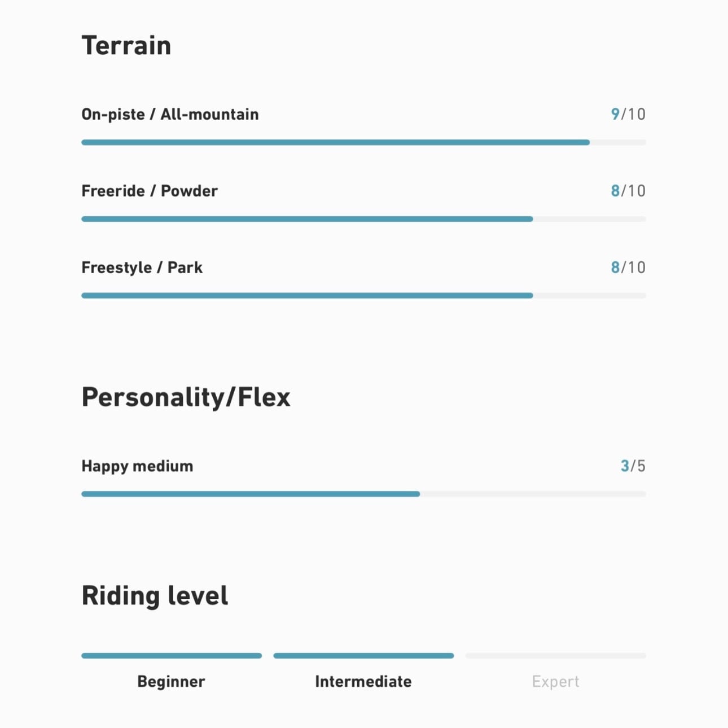Click the On-piste / All-mountain rating bar
728x728 pixels.
[x=363, y=143]
